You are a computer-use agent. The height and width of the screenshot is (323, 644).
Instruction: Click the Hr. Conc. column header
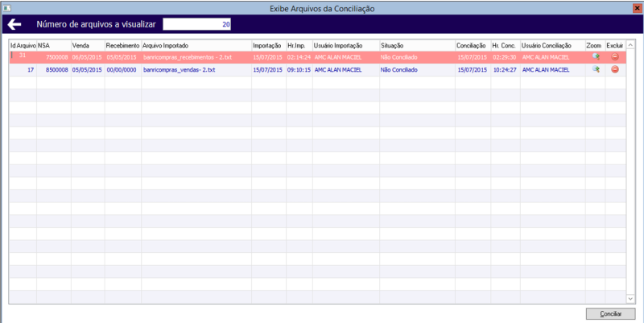(x=506, y=45)
